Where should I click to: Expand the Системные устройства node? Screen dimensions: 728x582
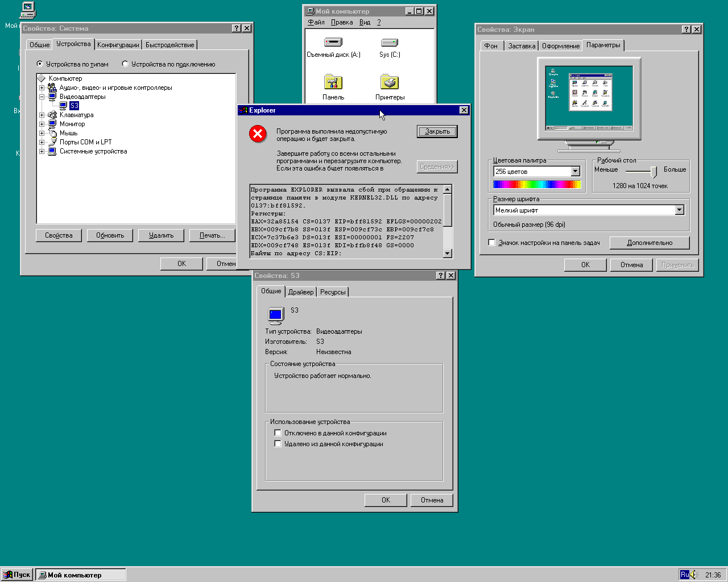coord(42,151)
